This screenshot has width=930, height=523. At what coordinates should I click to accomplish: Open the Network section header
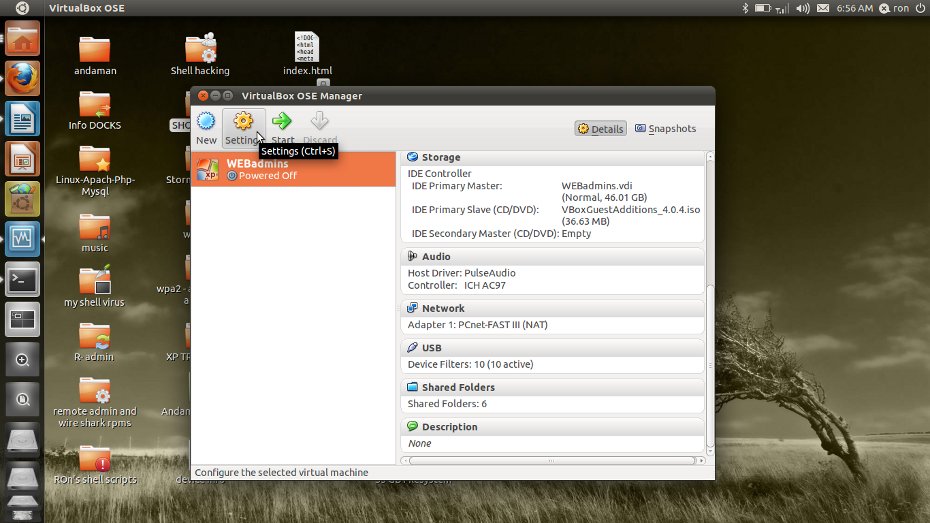(553, 308)
